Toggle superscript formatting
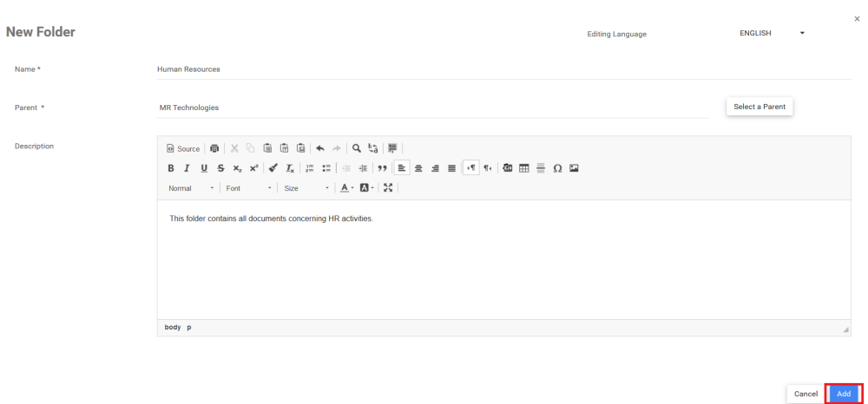Image resolution: width=868 pixels, height=404 pixels. pos(253,168)
